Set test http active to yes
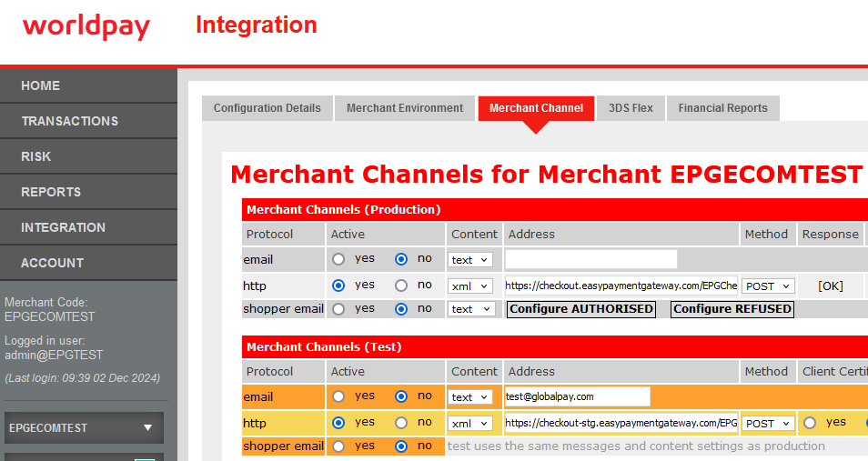Viewport: 868px width, 461px height. [338, 423]
